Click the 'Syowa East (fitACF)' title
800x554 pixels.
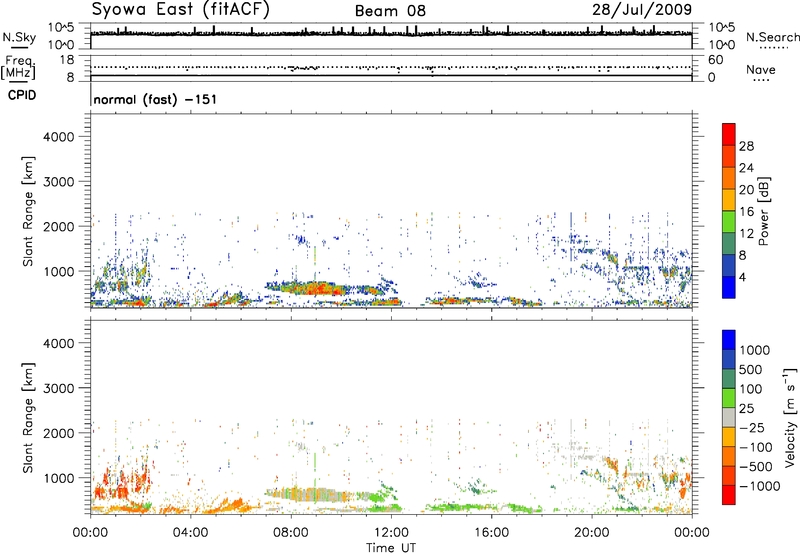[x=180, y=9]
